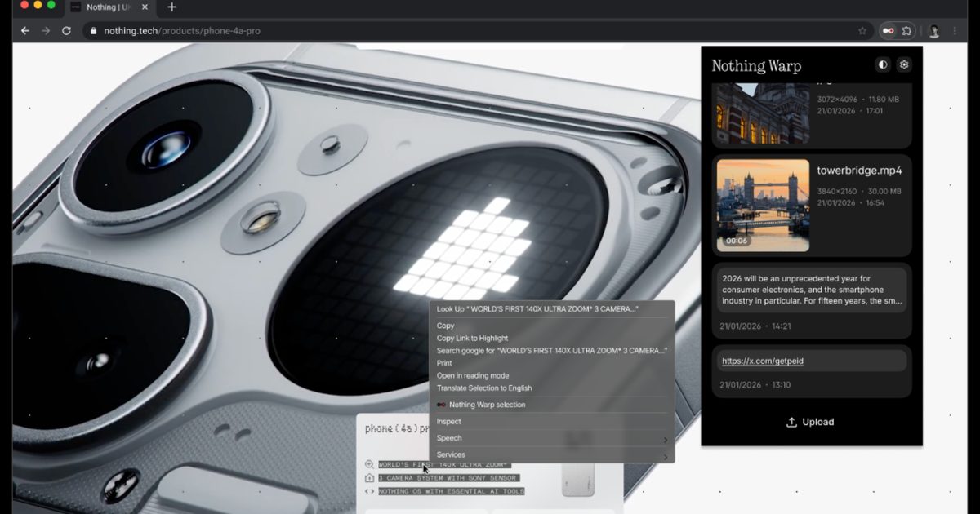Choose Nothing Warp selection from context menu
The height and width of the screenshot is (514, 980).
tap(487, 405)
